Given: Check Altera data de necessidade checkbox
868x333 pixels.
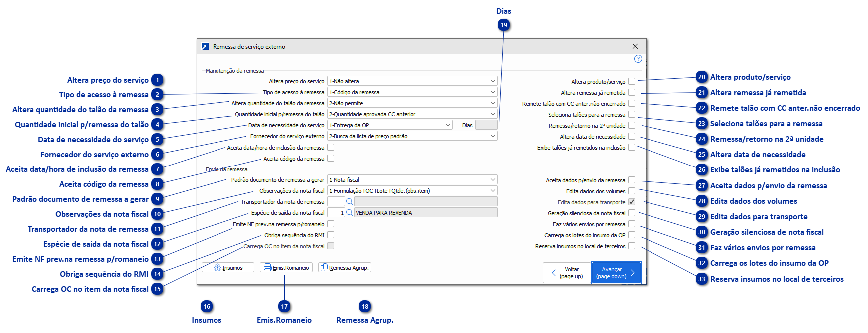Looking at the screenshot, I should 632,136.
